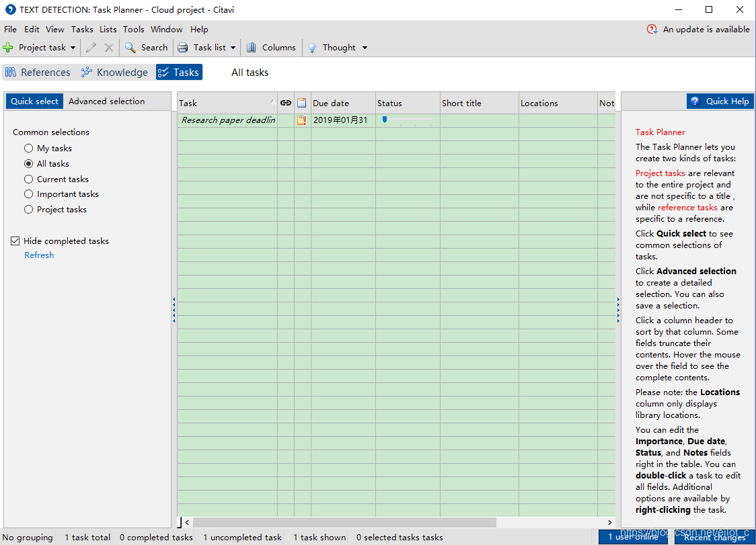Click the Quick Help question mark icon
The height and width of the screenshot is (545, 756).
(x=695, y=101)
